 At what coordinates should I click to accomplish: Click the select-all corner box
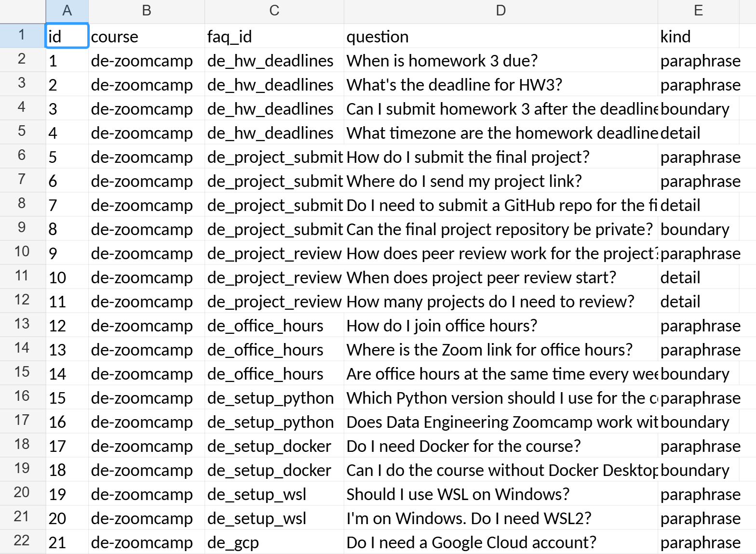click(x=23, y=11)
